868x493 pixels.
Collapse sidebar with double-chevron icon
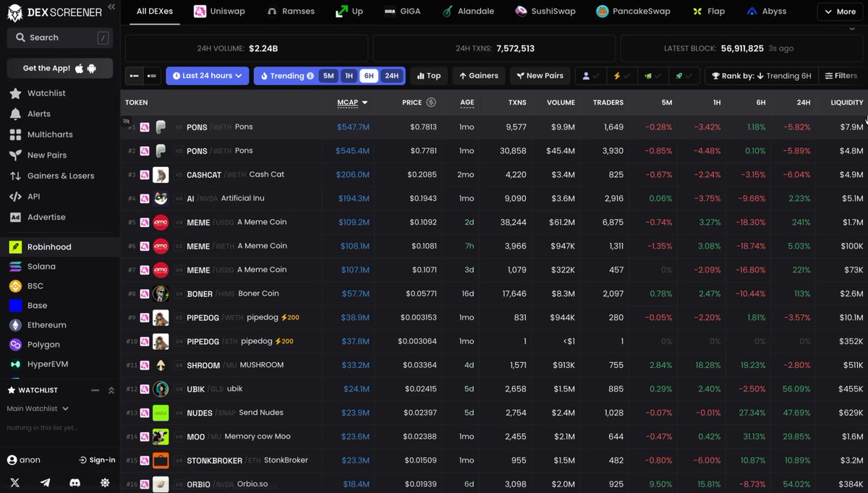111,7
